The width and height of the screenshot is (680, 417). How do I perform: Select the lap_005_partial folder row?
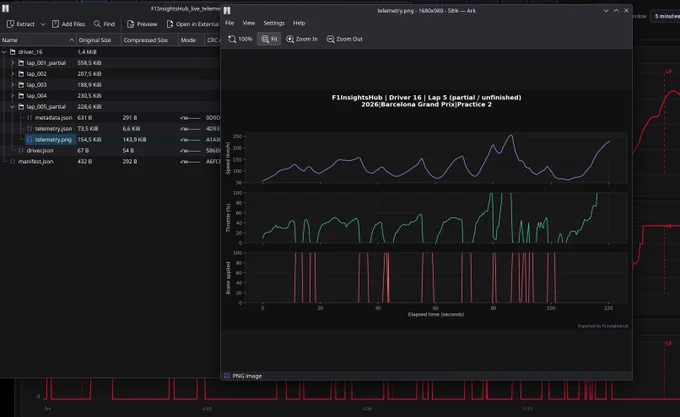pos(110,107)
